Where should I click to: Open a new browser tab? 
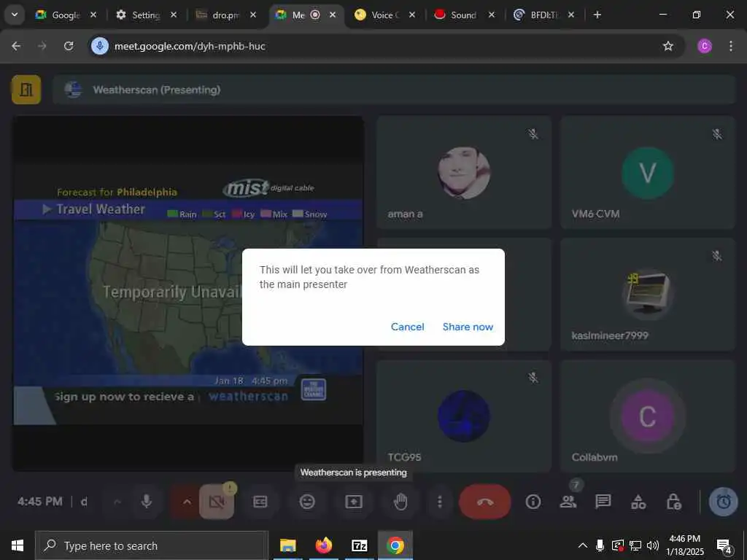coord(597,15)
